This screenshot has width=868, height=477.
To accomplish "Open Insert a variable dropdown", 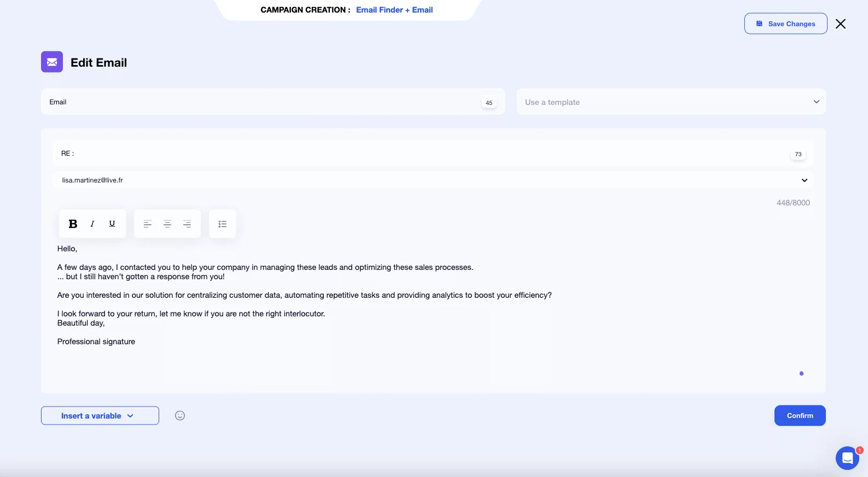I will [x=100, y=416].
